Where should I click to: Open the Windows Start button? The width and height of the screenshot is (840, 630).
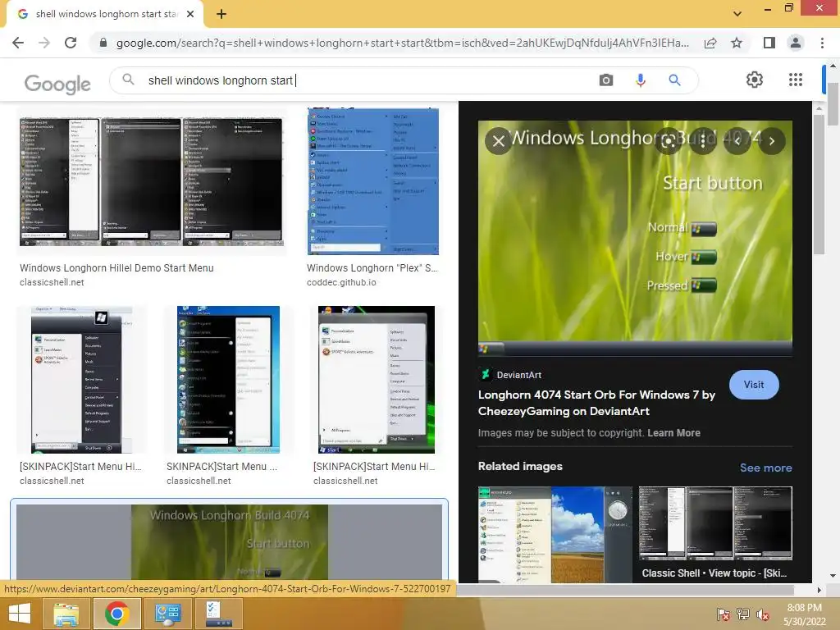20,614
